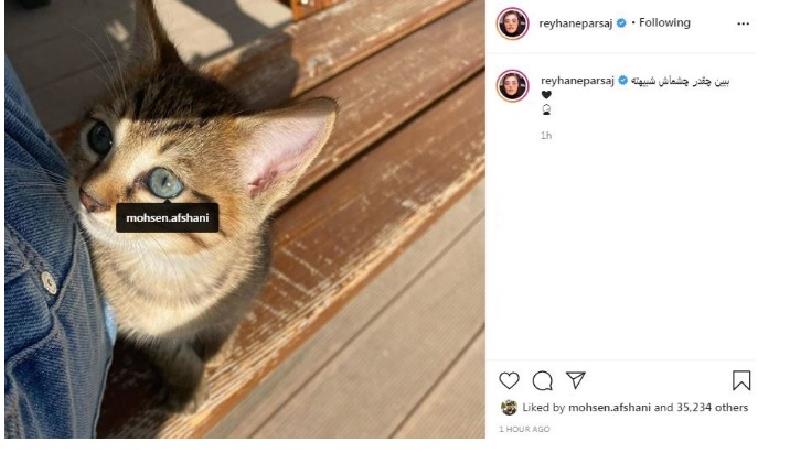Open the three-dot more options menu
The image size is (800, 450).
coord(742,23)
